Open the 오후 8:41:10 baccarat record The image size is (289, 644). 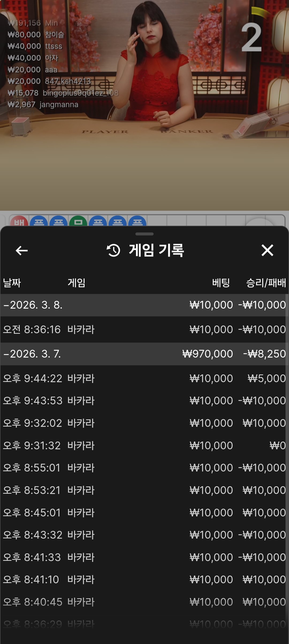tap(144, 580)
